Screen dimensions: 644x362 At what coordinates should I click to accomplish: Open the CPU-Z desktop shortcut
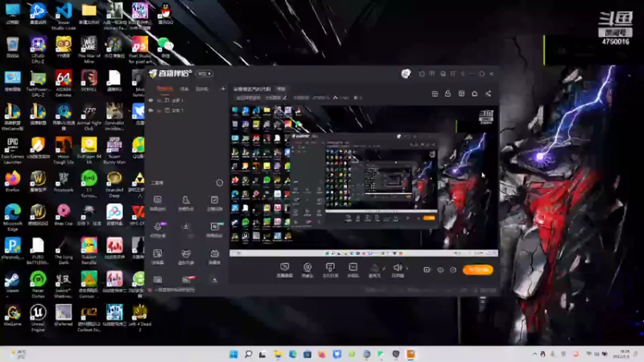pyautogui.click(x=38, y=50)
